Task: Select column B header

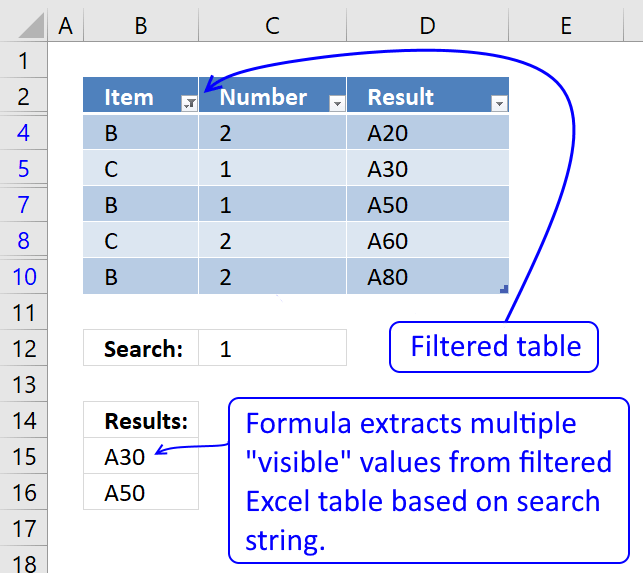Action: [140, 26]
